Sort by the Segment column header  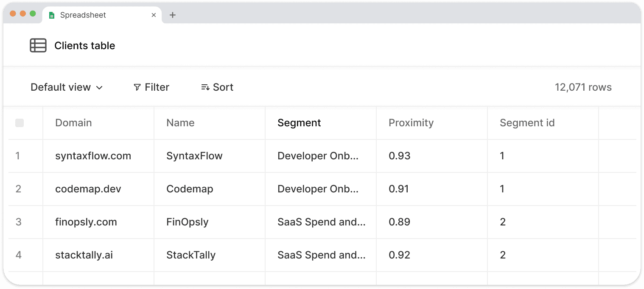click(299, 122)
